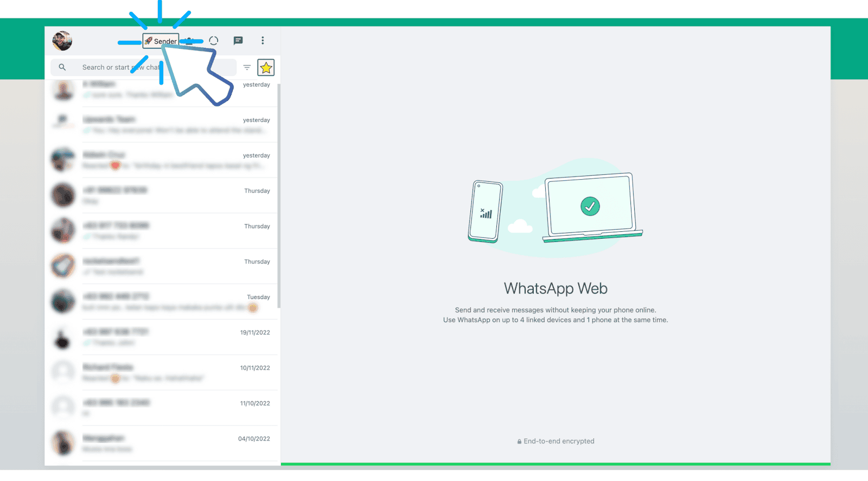868x481 pixels.
Task: Toggle the unread chats filter icon
Action: coord(247,67)
